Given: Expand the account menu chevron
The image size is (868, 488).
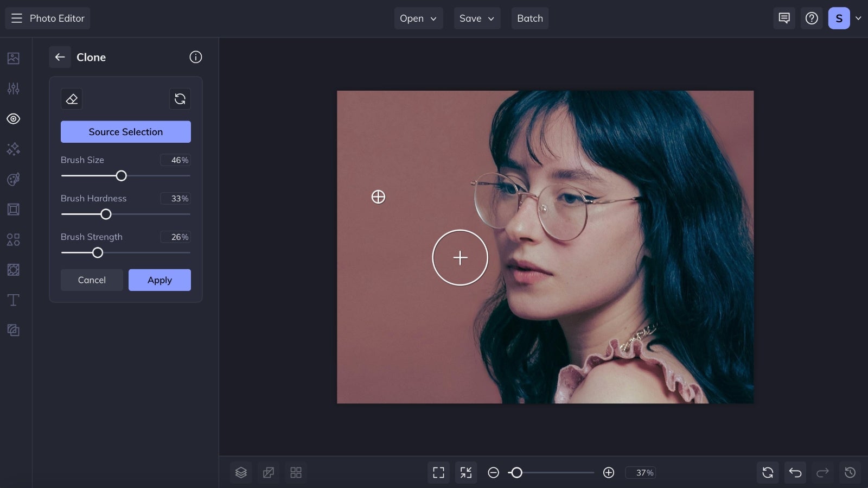Looking at the screenshot, I should pos(858,18).
